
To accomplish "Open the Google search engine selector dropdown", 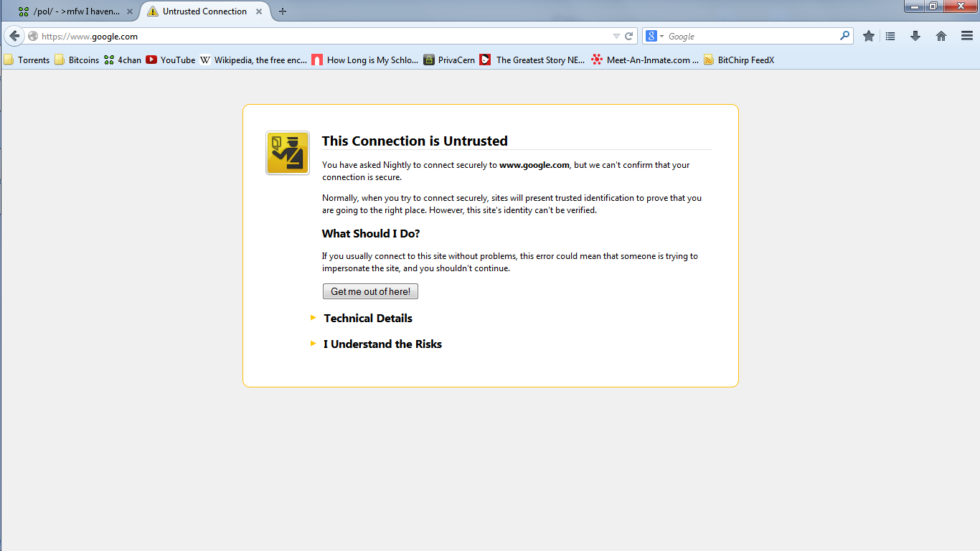I will [655, 36].
